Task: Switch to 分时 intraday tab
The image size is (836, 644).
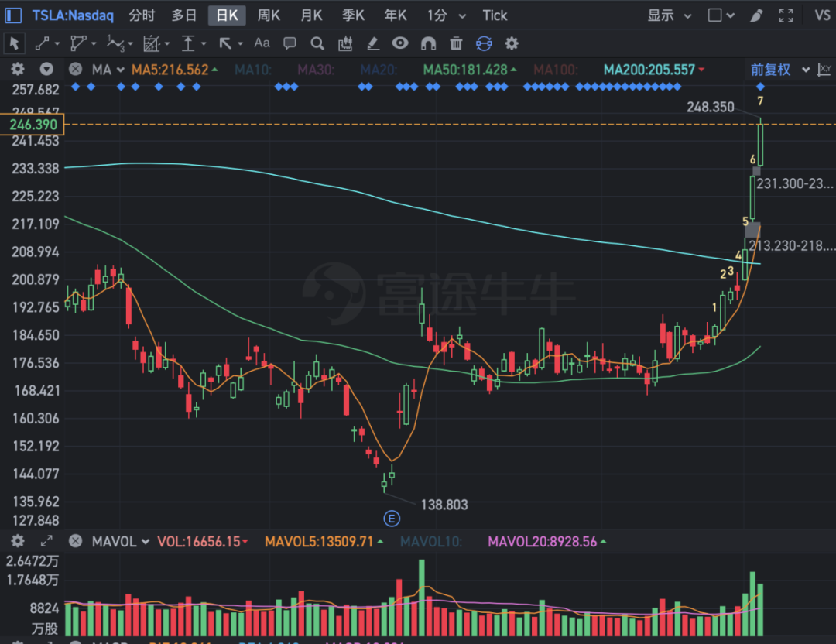Action: (x=142, y=15)
